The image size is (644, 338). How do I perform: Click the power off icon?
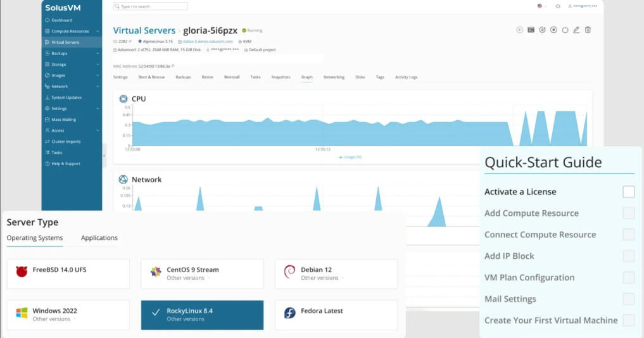click(565, 30)
